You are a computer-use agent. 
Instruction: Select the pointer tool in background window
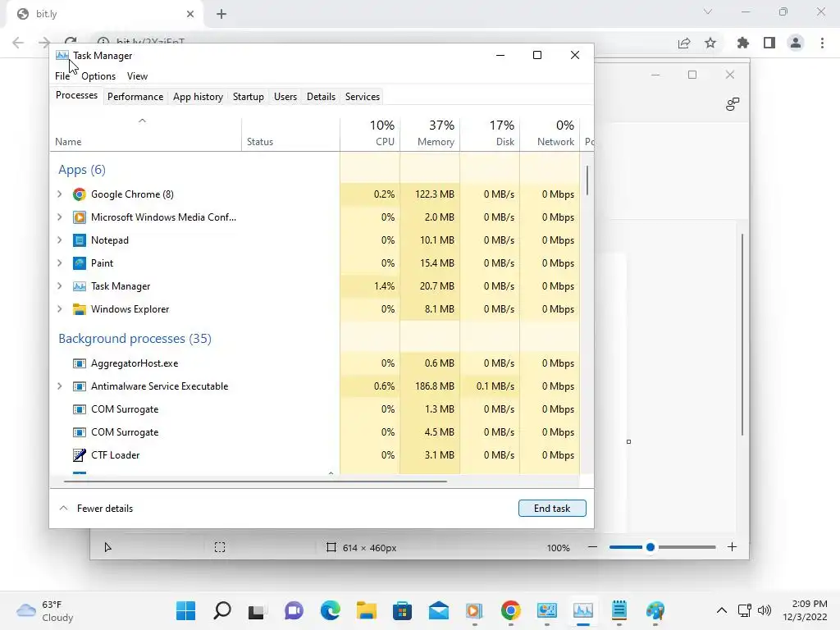107,547
